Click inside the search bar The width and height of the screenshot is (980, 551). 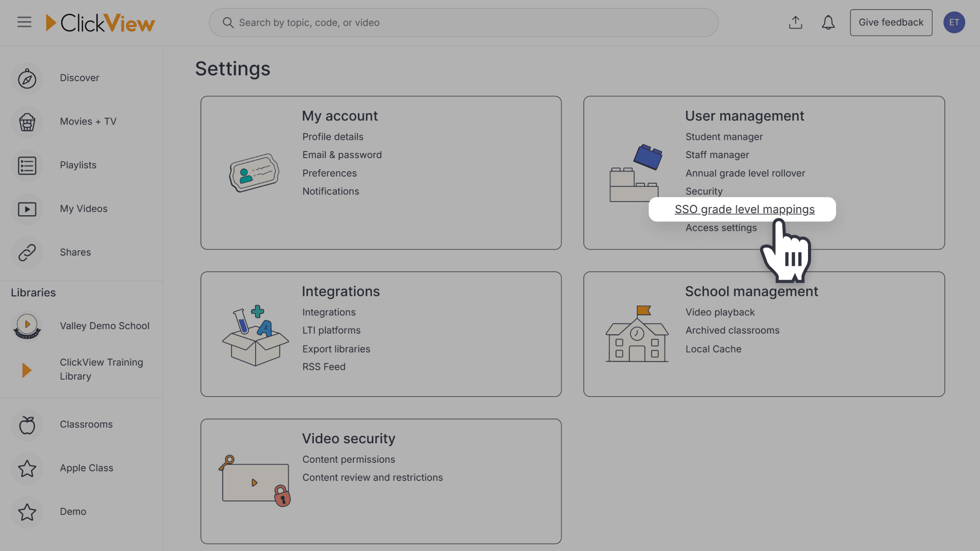point(462,22)
